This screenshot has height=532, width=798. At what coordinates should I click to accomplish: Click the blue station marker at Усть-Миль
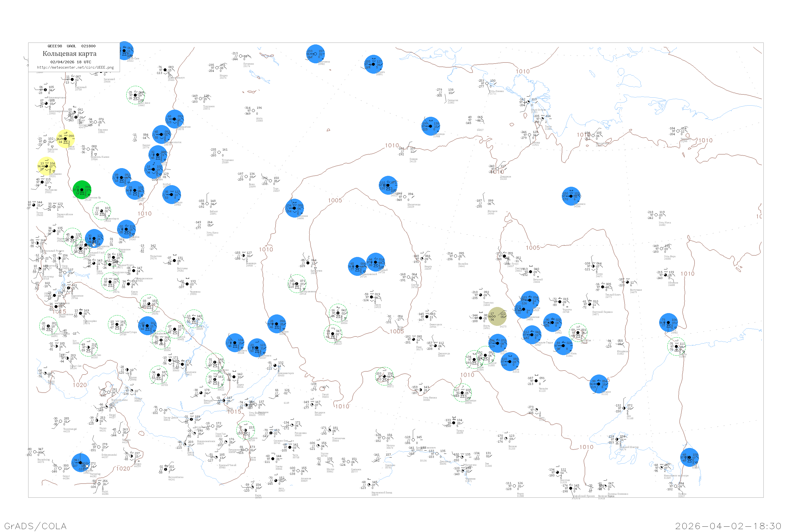point(564,346)
